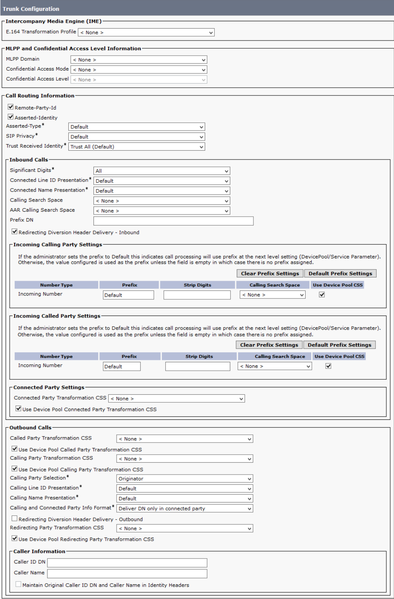
Task: Toggle Use Device Pool Called Party Transformation CSS
Action: pos(15,449)
